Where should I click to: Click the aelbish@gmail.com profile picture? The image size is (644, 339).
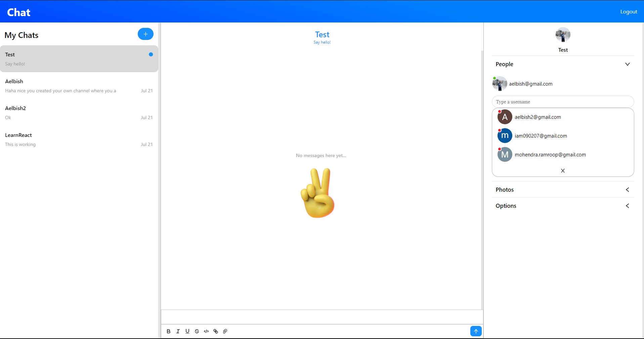point(500,84)
